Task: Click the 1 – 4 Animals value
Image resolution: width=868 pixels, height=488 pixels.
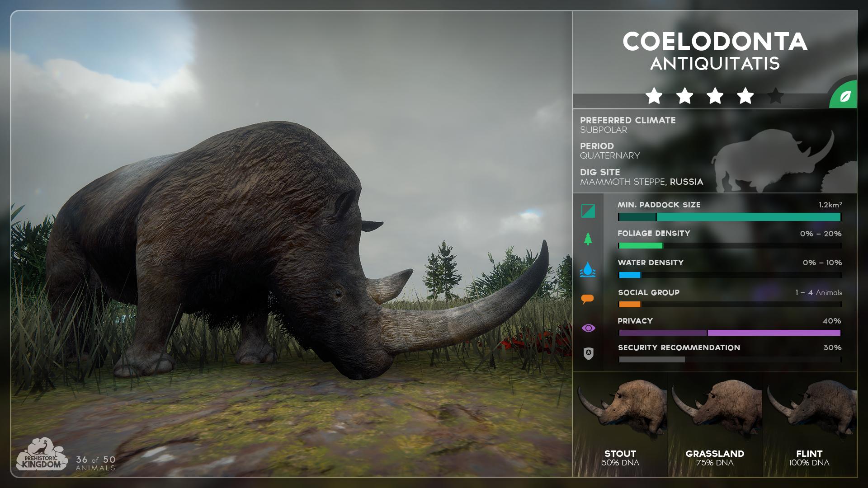Action: click(819, 293)
